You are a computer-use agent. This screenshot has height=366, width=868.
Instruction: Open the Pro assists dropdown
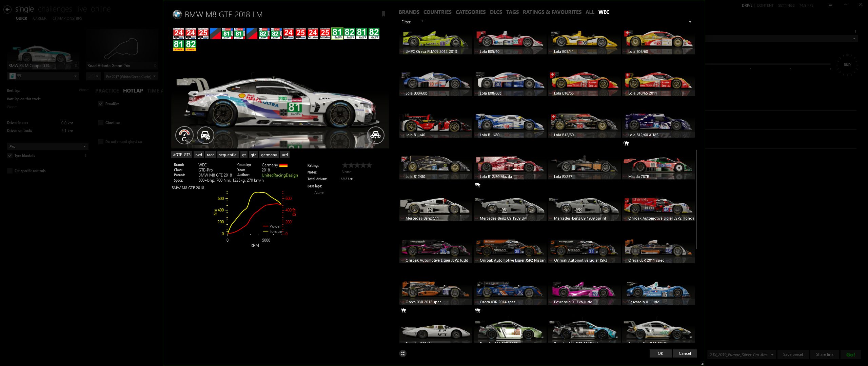[48, 146]
